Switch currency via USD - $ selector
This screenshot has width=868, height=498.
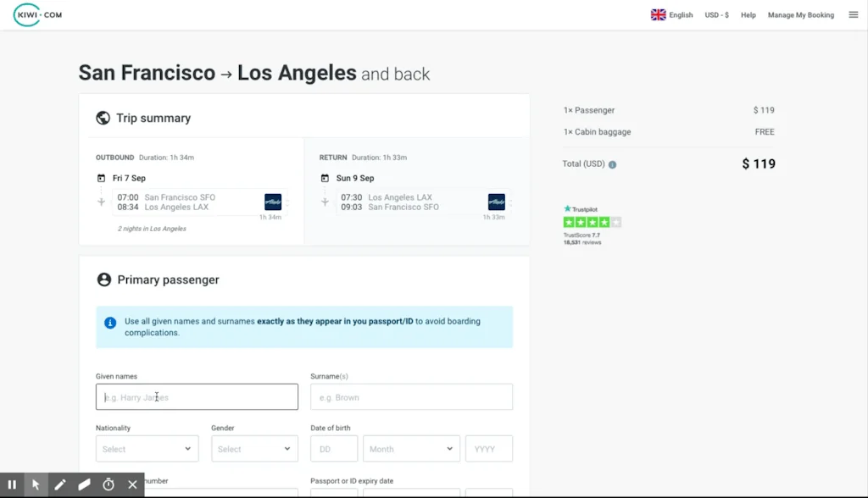716,14
